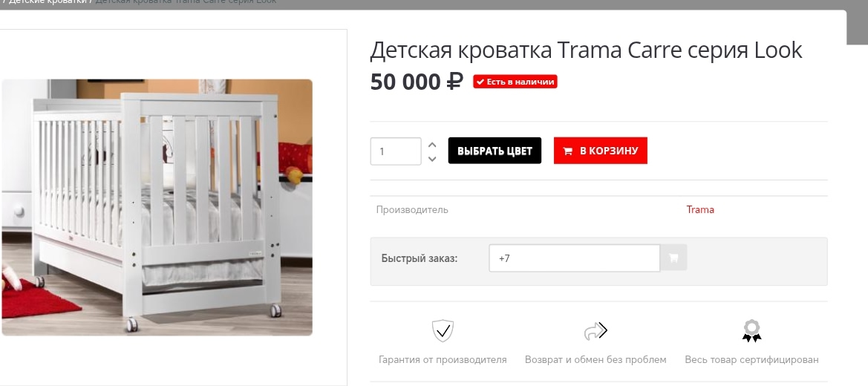Open the 'Выбрать цвет' color chooser
Viewport: 868px width, 386px height.
click(x=495, y=151)
